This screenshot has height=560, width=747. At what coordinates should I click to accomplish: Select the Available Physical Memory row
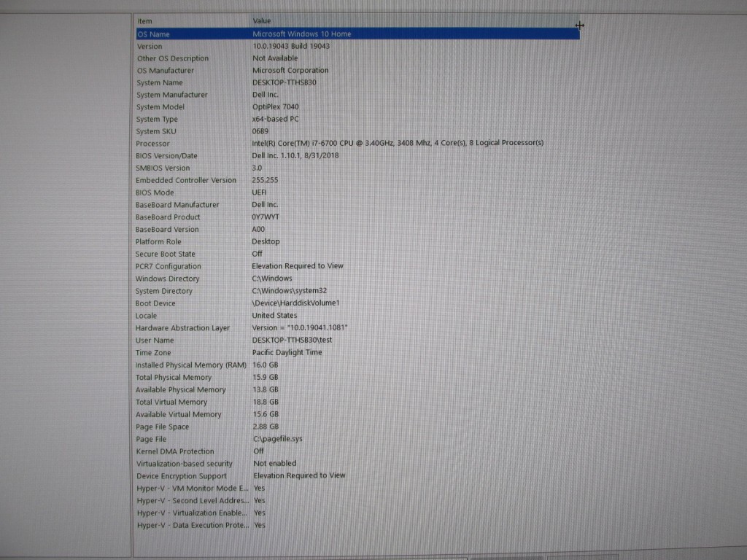pos(357,390)
